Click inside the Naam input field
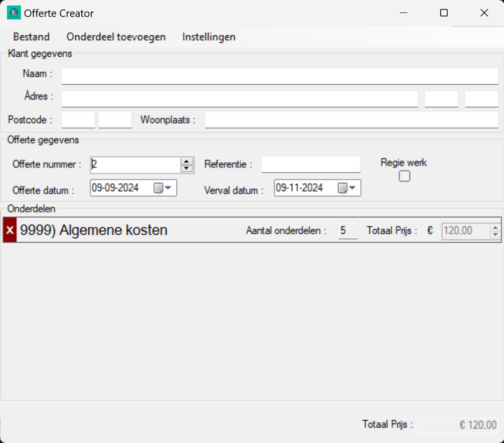Viewport: 504px width, 443px height. (x=279, y=75)
